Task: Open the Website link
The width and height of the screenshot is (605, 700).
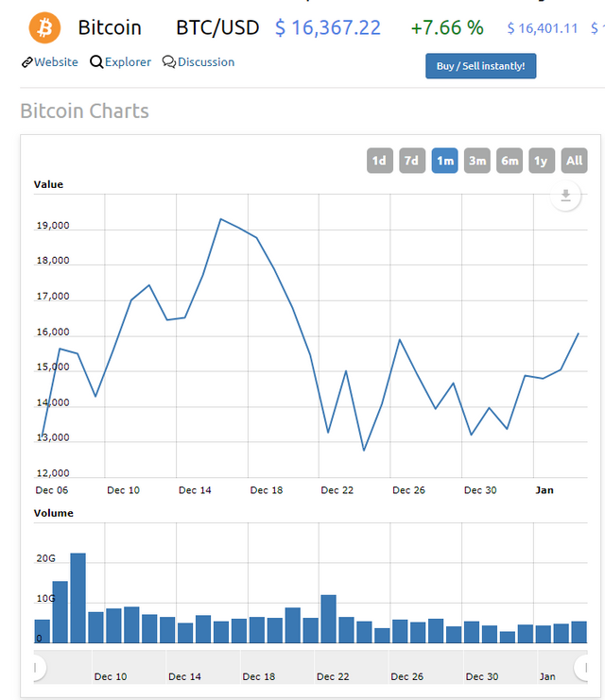Action: (56, 62)
